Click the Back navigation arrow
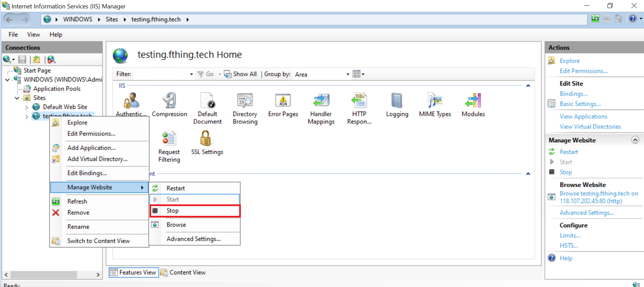The width and height of the screenshot is (644, 287). [x=9, y=20]
